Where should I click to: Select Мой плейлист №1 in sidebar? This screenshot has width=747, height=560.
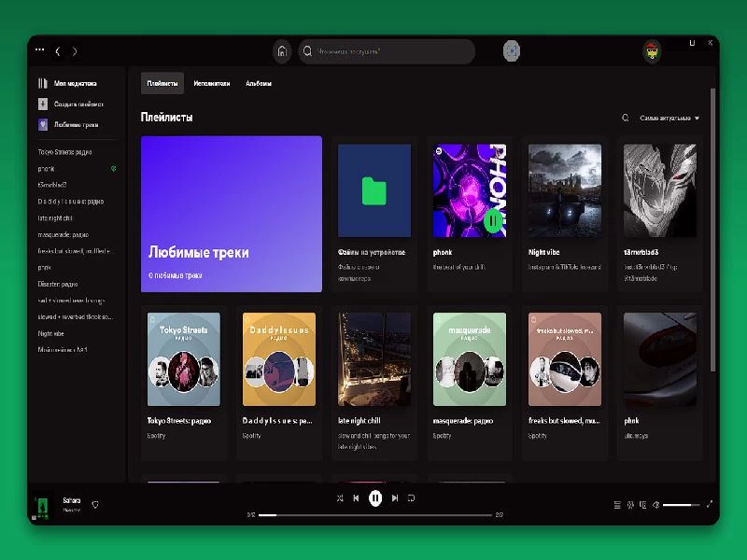pyautogui.click(x=63, y=349)
